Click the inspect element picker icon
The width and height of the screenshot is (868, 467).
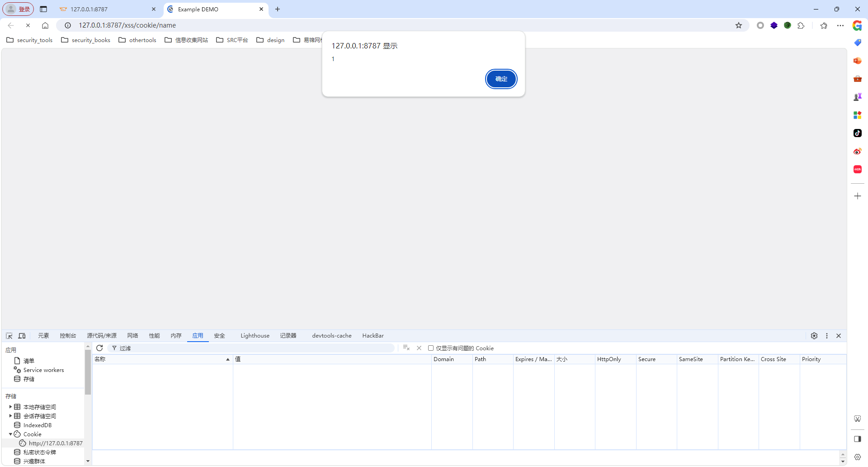[x=9, y=336]
